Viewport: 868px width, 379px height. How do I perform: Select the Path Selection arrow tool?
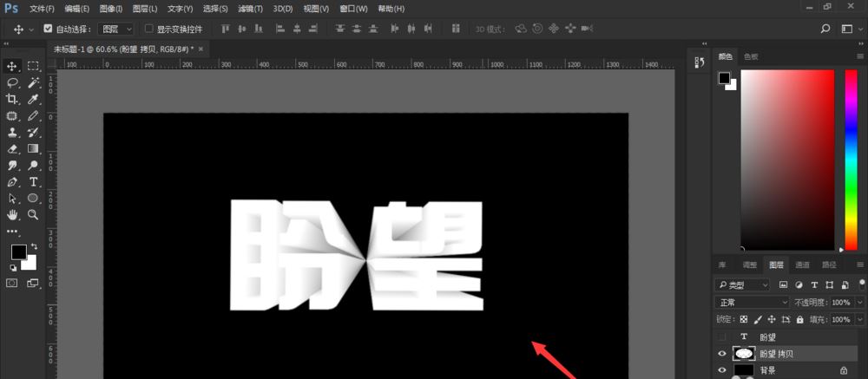tap(11, 198)
